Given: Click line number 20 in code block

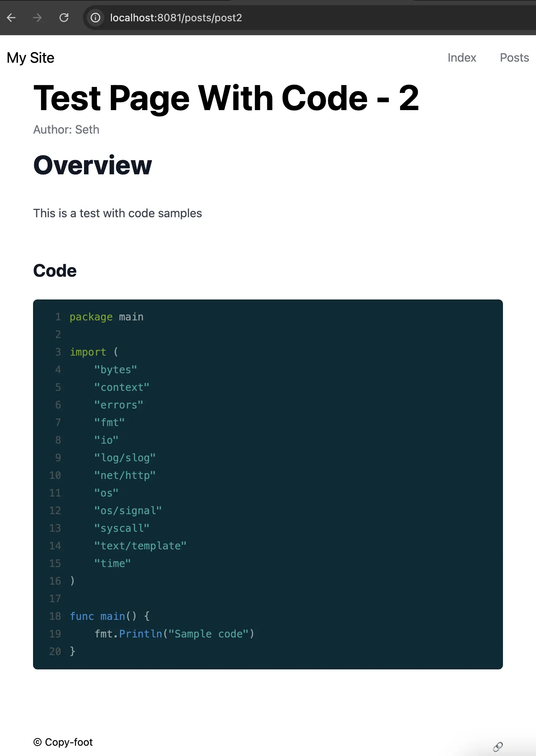Looking at the screenshot, I should pyautogui.click(x=55, y=651).
